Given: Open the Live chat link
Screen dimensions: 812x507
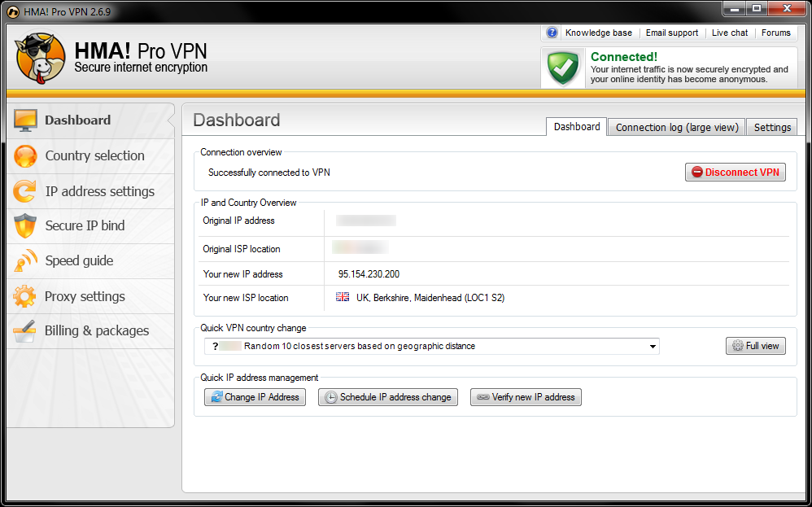Looking at the screenshot, I should 730,33.
